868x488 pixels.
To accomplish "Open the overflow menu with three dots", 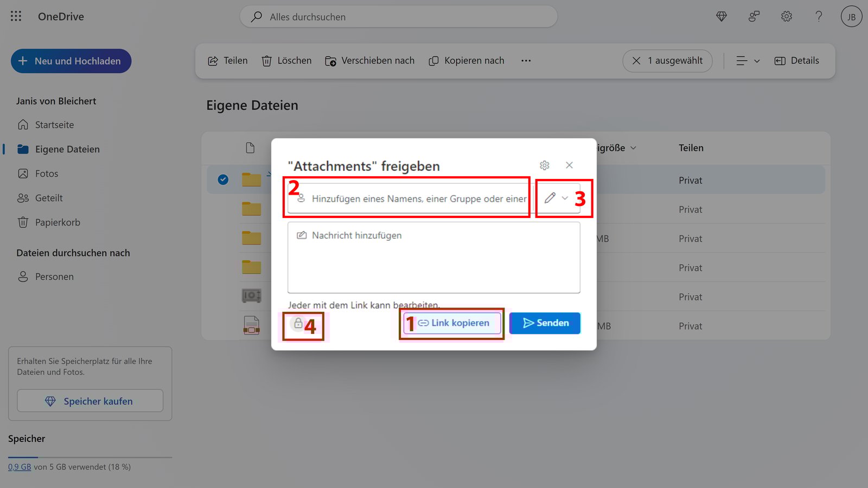I will (x=525, y=61).
